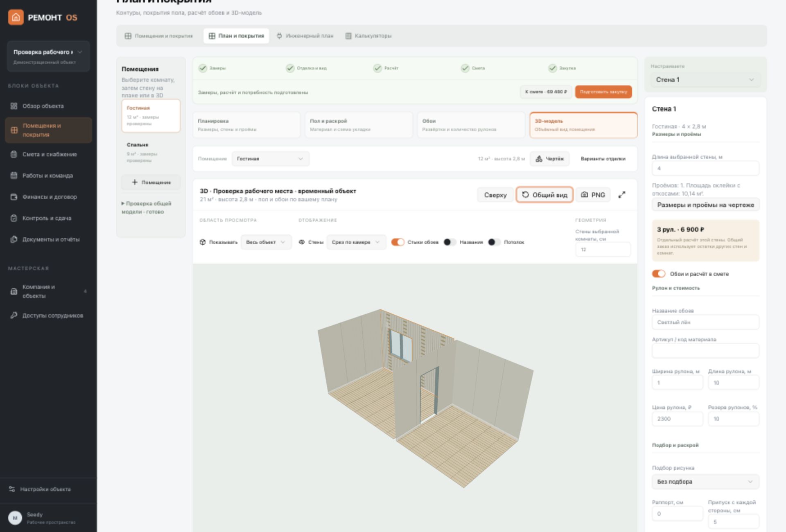Click the Замеры step checkmark
The image size is (786, 532).
coord(203,68)
